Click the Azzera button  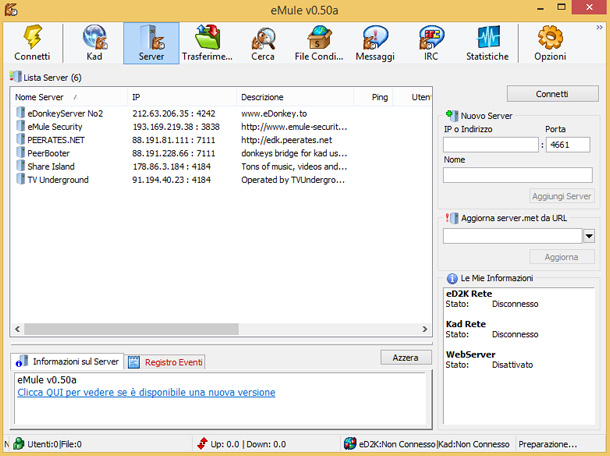coord(406,358)
